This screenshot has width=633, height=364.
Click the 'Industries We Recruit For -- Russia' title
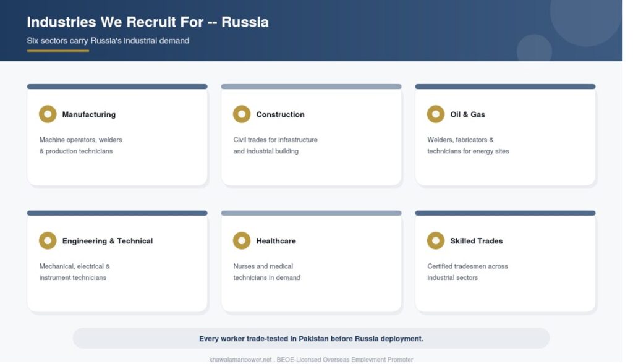pos(148,22)
